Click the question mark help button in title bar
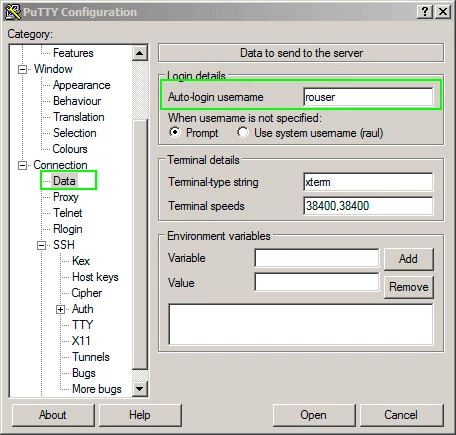This screenshot has width=456, height=435. click(x=425, y=12)
